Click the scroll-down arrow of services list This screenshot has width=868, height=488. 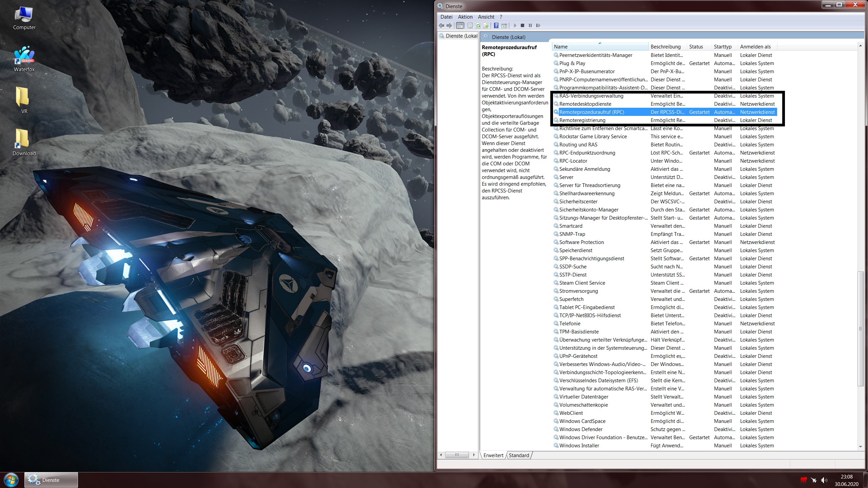tap(861, 447)
